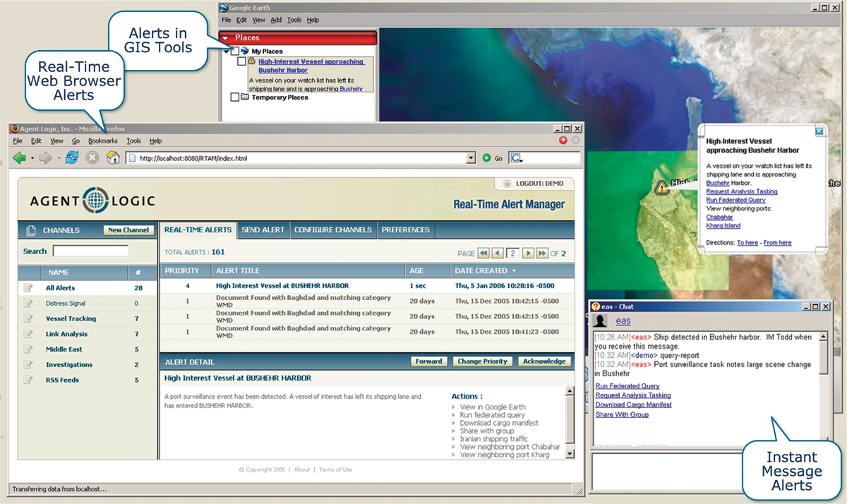
Task: Enable the Temporary Places checkbox
Action: click(234, 96)
